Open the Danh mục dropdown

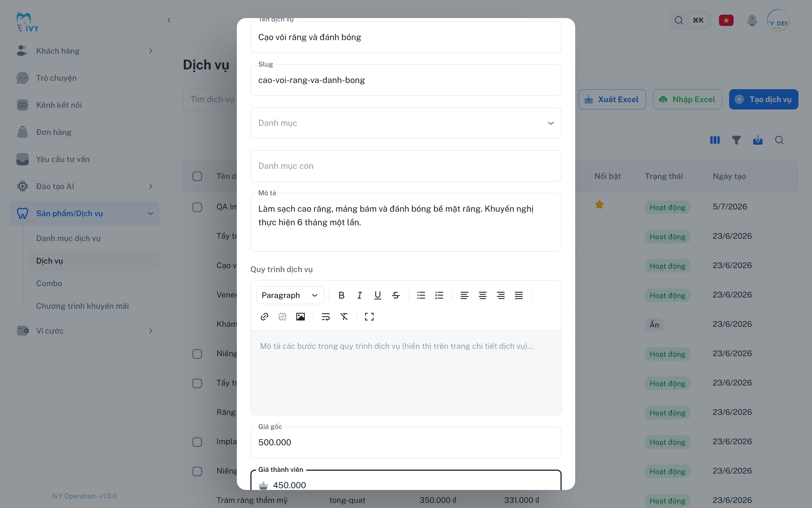pyautogui.click(x=406, y=123)
